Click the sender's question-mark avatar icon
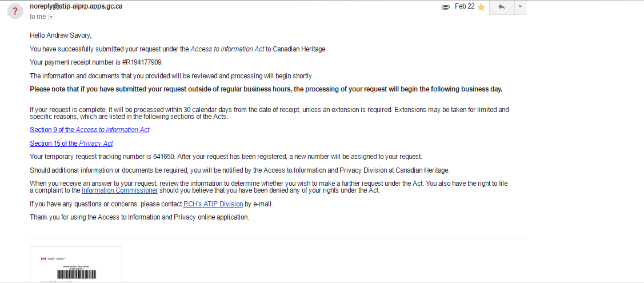 coord(15,11)
